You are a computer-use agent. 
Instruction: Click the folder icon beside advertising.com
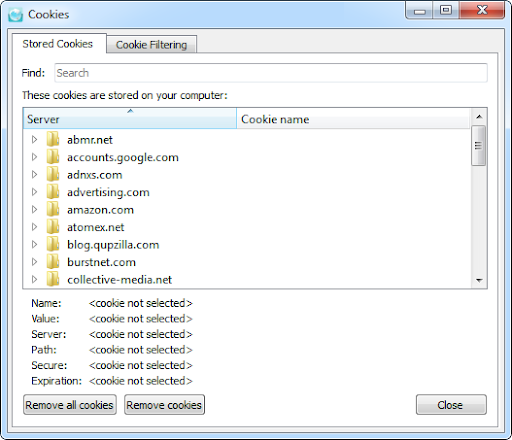click(x=53, y=192)
